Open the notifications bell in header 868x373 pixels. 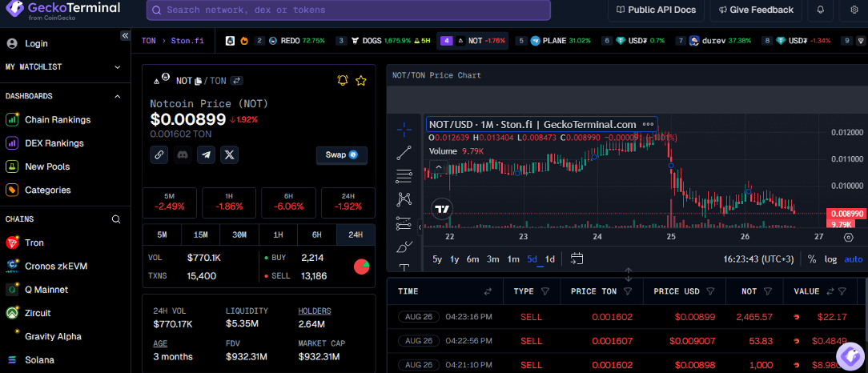point(820,10)
